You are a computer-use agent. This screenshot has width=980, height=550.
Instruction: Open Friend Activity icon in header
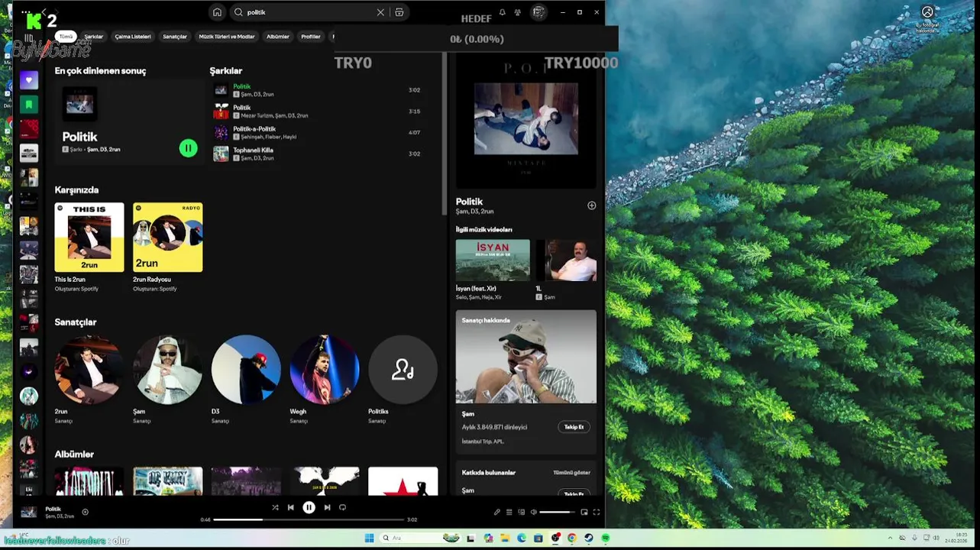[x=518, y=12]
